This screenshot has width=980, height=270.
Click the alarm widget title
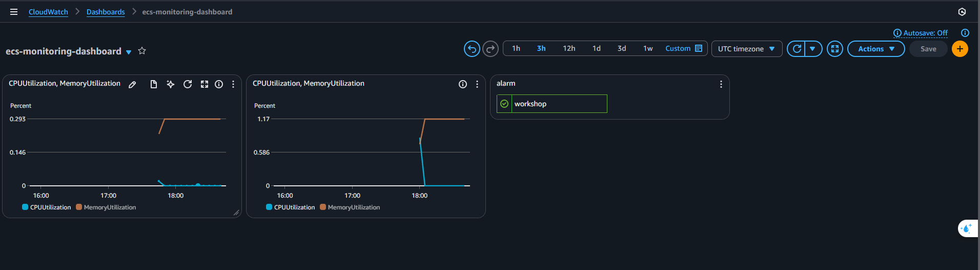[x=506, y=83]
